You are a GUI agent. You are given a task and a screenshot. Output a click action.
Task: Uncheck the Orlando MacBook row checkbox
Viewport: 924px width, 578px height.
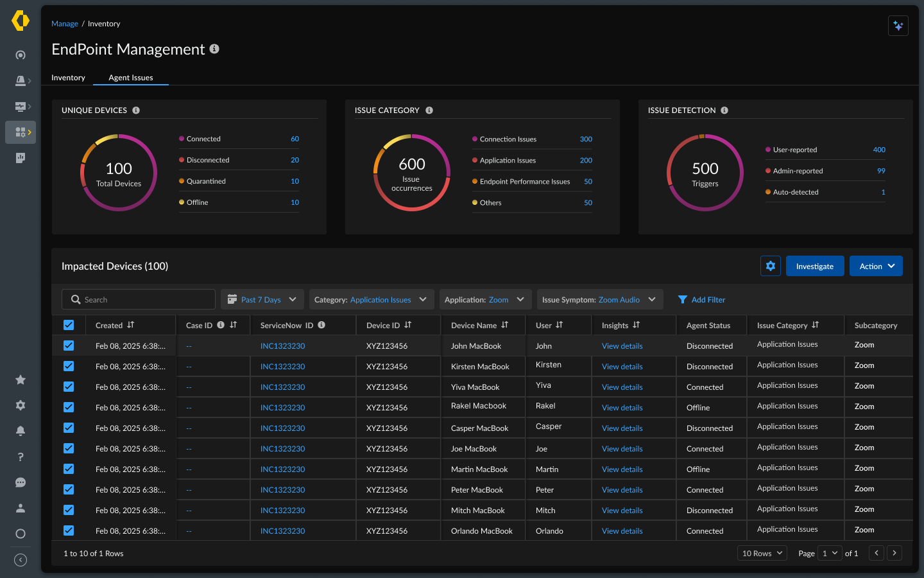(x=69, y=530)
